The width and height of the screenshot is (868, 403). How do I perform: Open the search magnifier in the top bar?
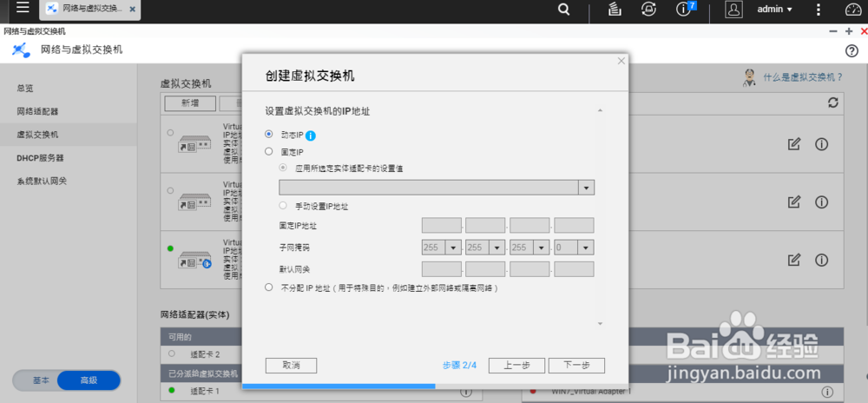point(563,9)
